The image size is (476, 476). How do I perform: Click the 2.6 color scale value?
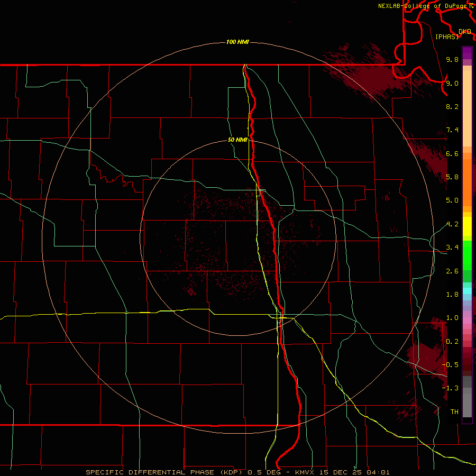pyautogui.click(x=452, y=271)
